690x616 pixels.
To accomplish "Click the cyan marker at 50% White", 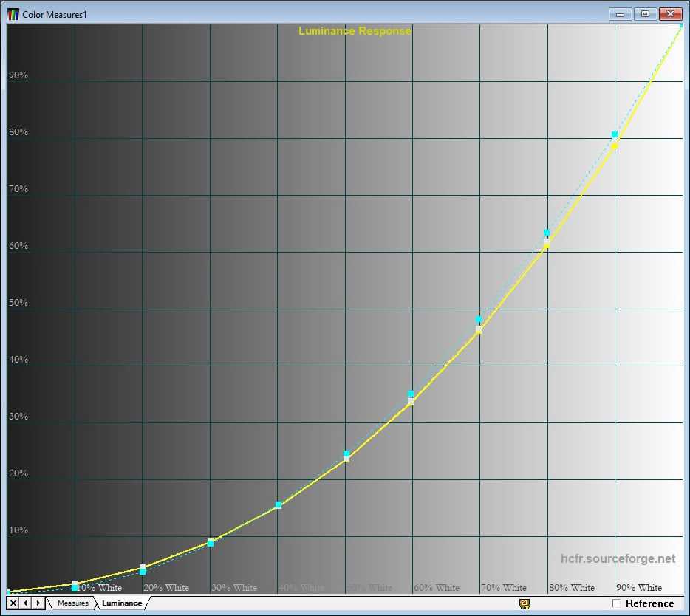I will 346,454.
